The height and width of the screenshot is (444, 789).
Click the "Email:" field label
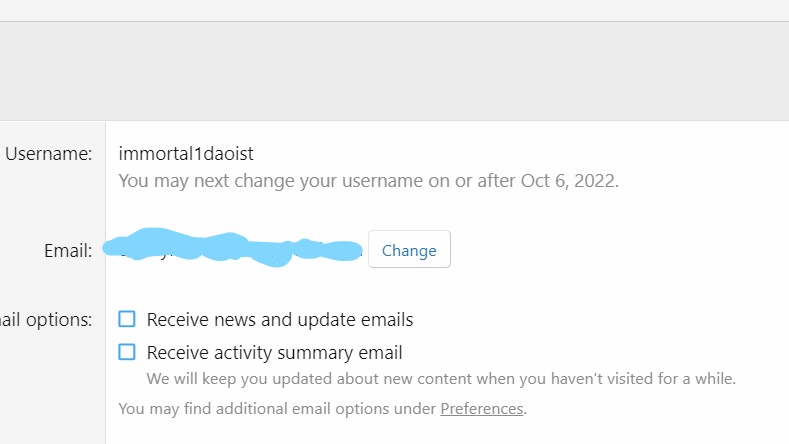[68, 250]
